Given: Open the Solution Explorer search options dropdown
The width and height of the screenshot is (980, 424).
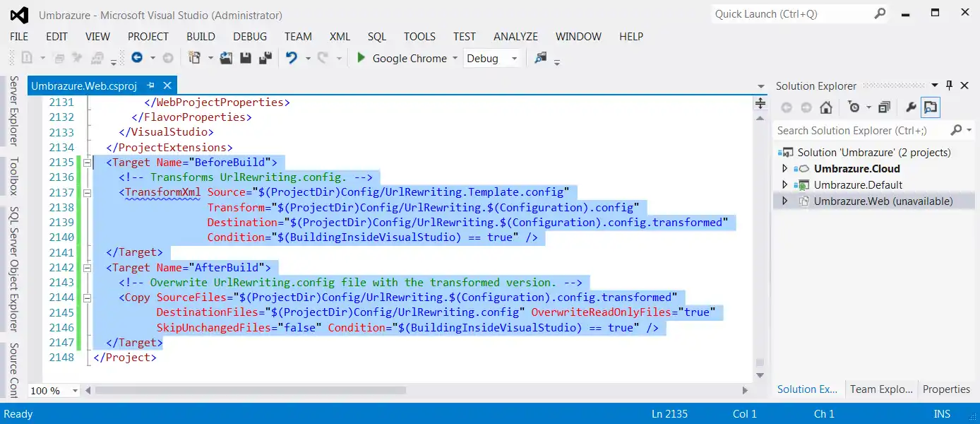Looking at the screenshot, I should pyautogui.click(x=970, y=130).
